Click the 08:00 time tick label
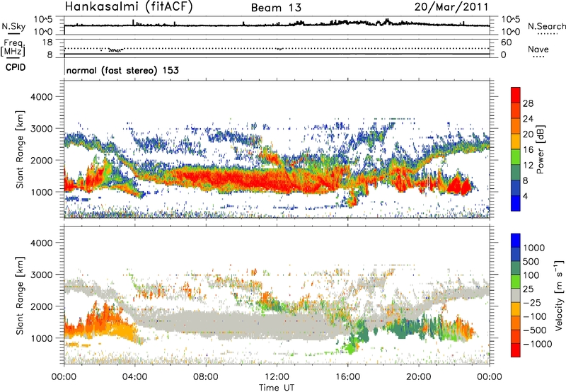The height and width of the screenshot is (392, 566). [x=206, y=377]
